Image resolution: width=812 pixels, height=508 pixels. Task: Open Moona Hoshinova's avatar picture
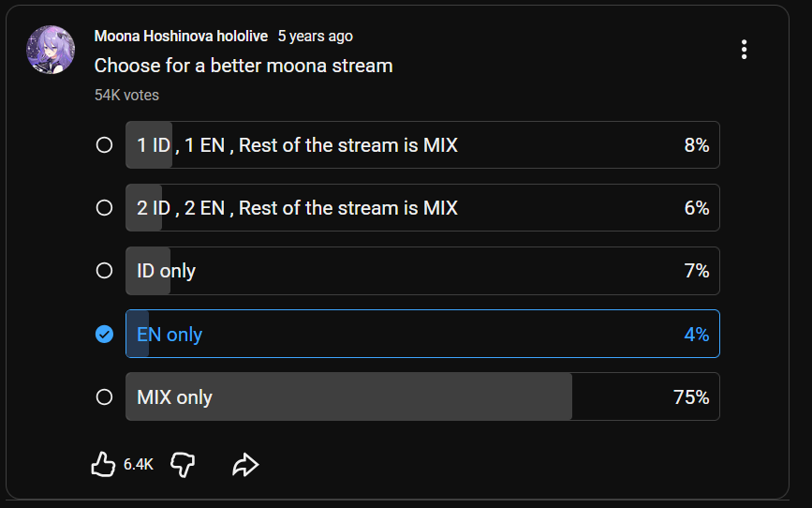(x=51, y=50)
